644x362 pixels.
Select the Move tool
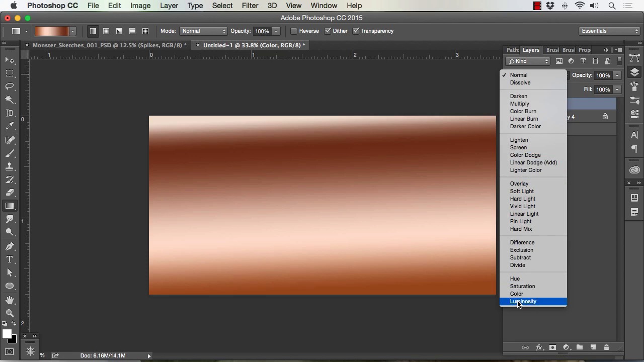click(x=10, y=60)
